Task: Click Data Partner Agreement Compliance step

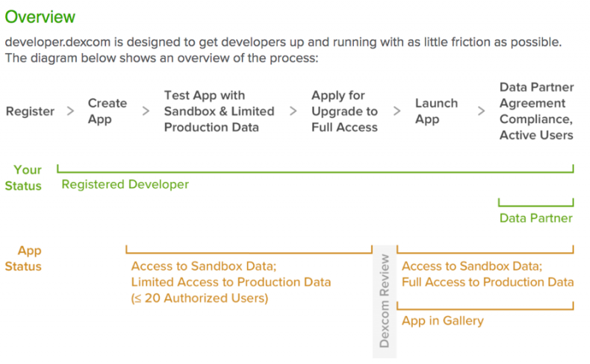Action: (x=536, y=111)
